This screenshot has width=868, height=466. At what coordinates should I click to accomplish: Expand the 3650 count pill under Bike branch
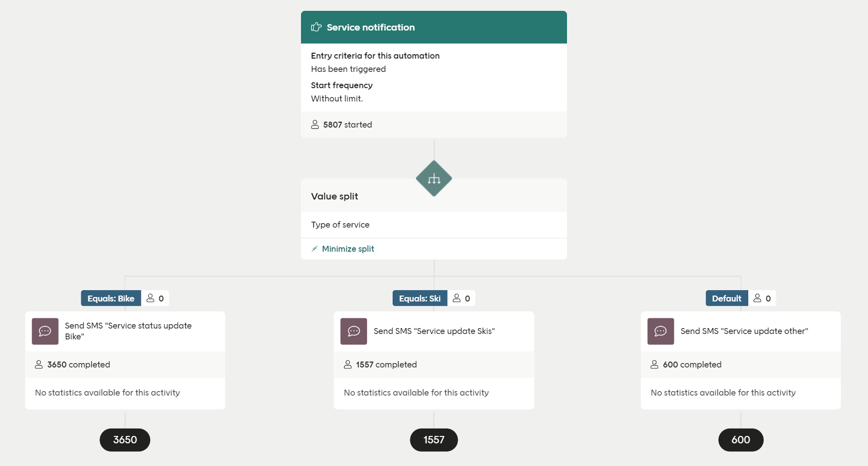point(125,440)
